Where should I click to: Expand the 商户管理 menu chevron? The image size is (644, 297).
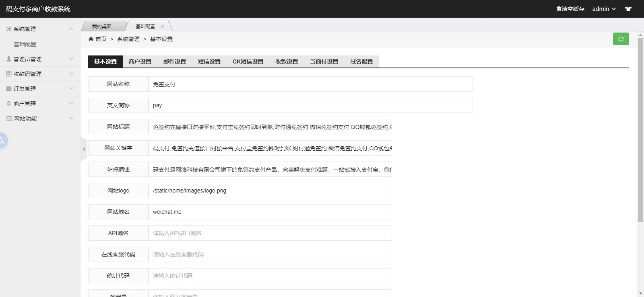click(71, 103)
